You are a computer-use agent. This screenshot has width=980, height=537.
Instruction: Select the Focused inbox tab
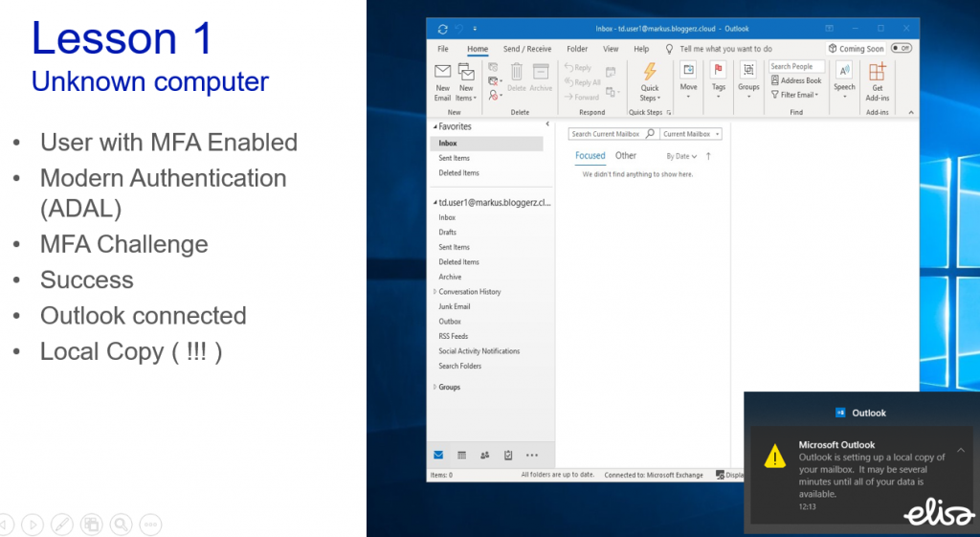click(x=590, y=156)
